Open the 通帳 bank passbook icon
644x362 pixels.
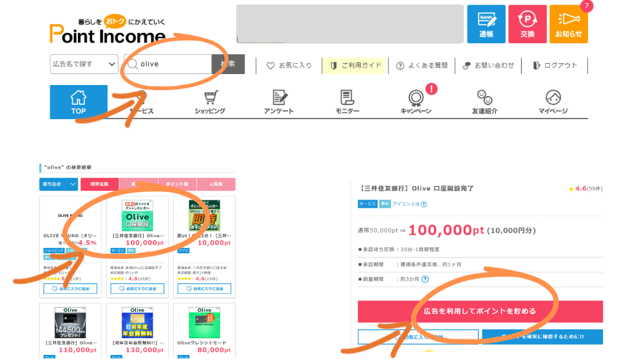[486, 24]
